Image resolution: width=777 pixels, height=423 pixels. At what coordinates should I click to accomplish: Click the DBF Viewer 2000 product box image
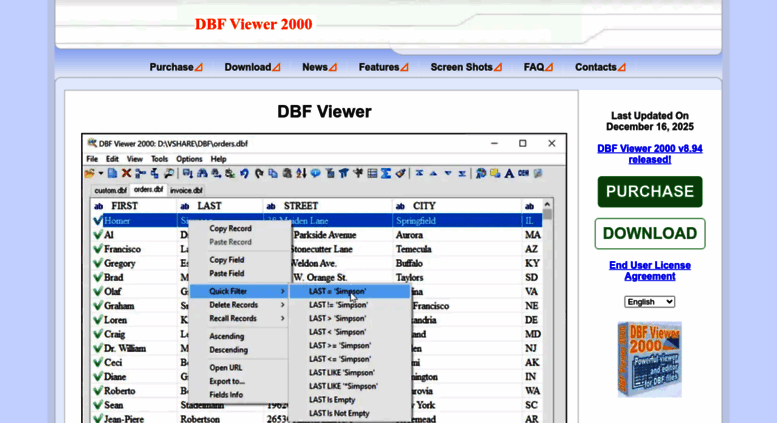[x=650, y=359]
